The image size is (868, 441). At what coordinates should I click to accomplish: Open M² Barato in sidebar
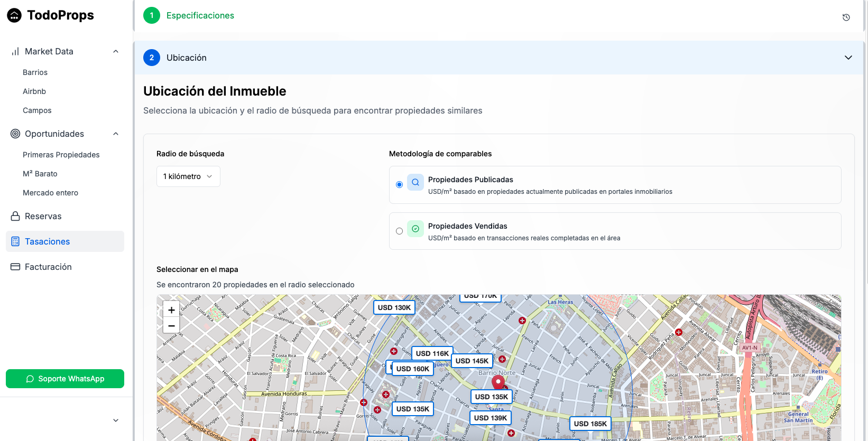[x=40, y=174]
